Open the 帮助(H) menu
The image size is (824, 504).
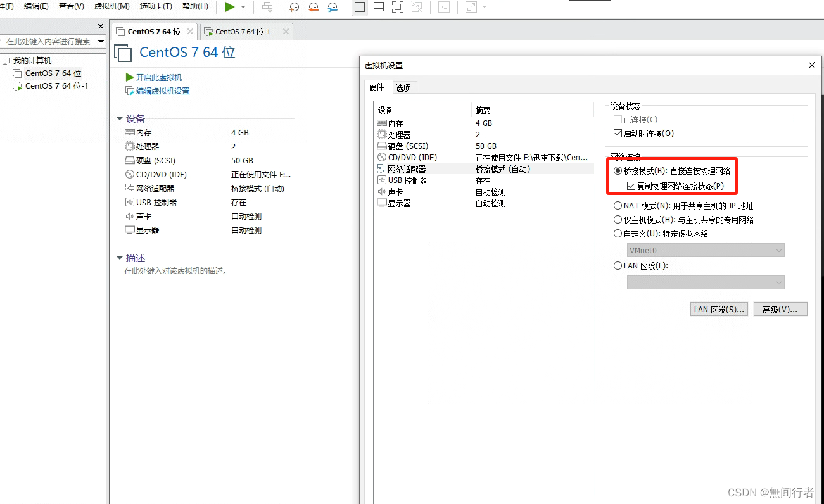tap(195, 6)
